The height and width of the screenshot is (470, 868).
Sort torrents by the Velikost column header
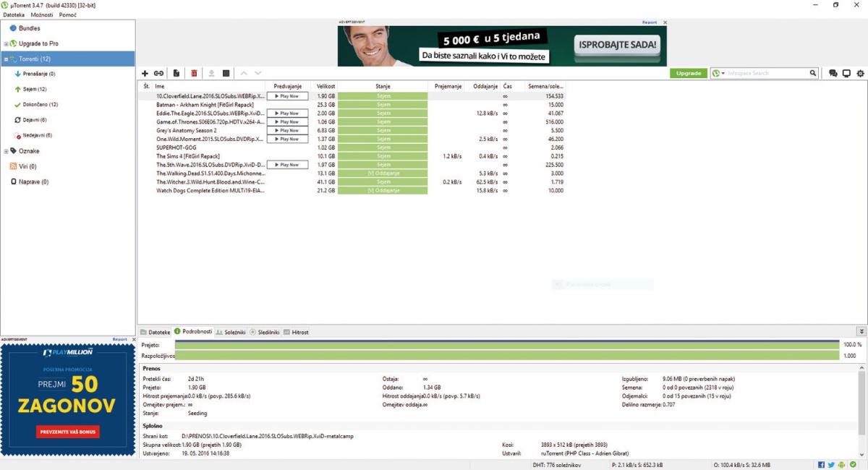(325, 86)
